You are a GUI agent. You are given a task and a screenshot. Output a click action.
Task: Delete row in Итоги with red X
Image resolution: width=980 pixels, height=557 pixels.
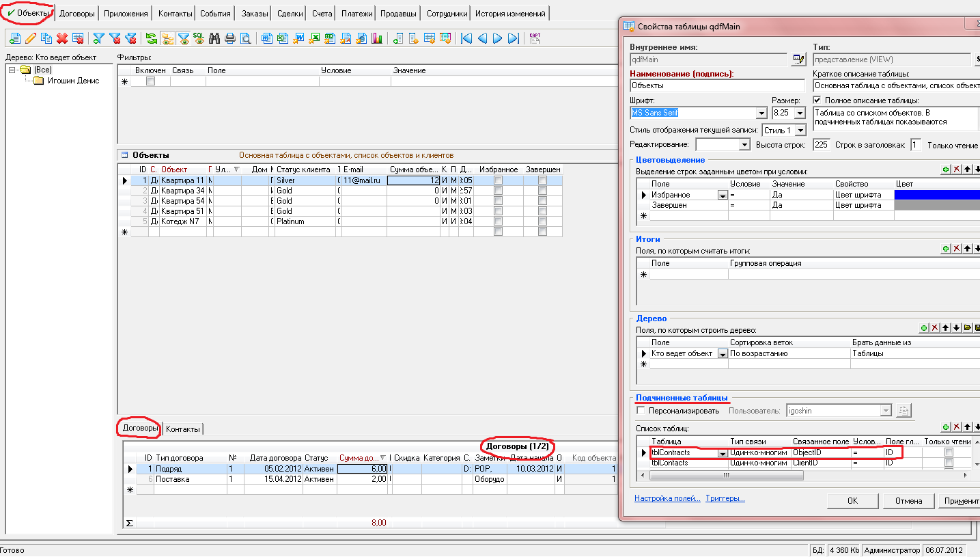click(x=957, y=249)
